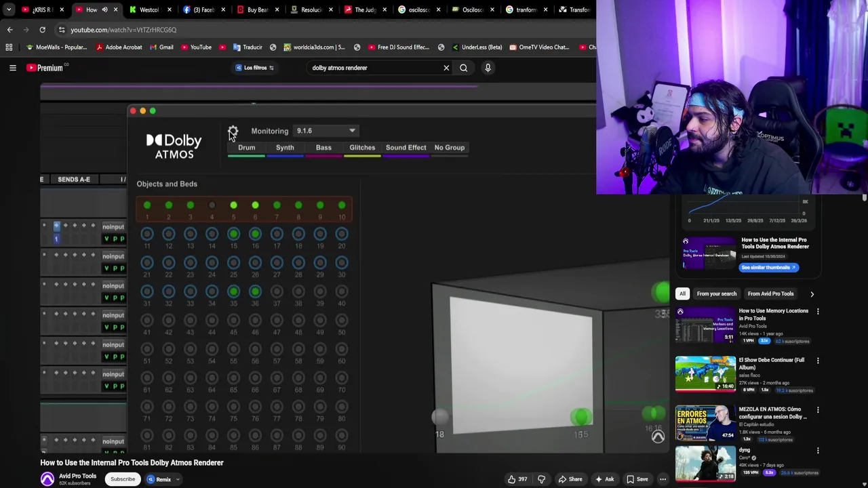Toggle object indicator 4 in Dolby renderer
868x488 pixels.
(x=212, y=205)
